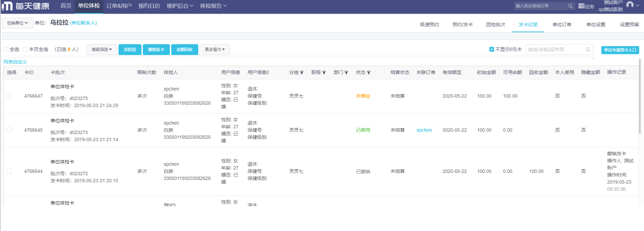
Task: Click the 金额回收 button
Action: (185, 49)
